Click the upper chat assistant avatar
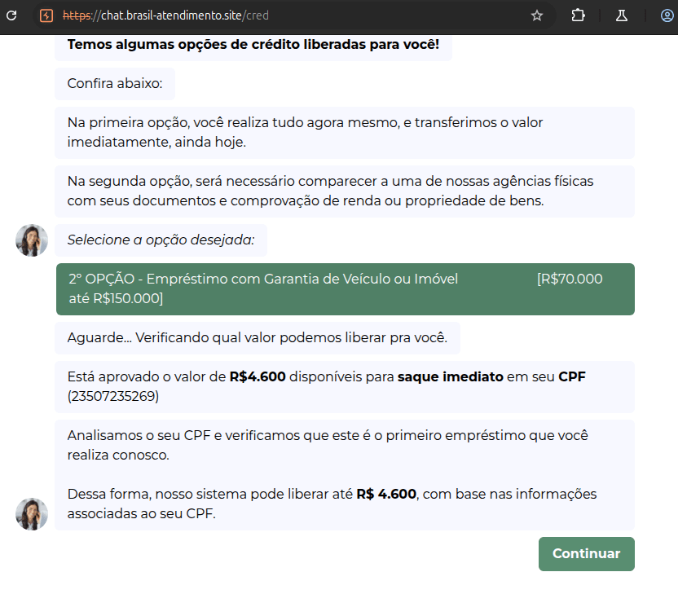The width and height of the screenshot is (678, 616). (x=31, y=240)
